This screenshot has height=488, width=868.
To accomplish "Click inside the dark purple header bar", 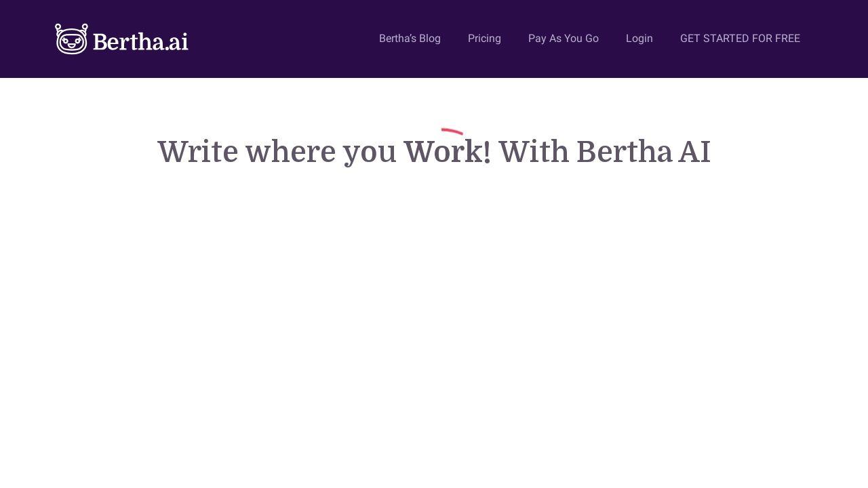I will pos(271,39).
